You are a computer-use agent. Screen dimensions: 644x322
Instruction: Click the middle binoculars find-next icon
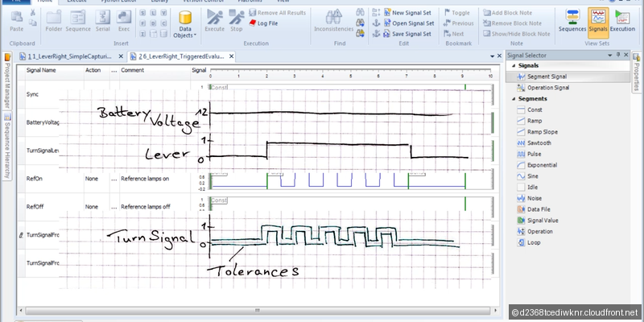tap(360, 23)
